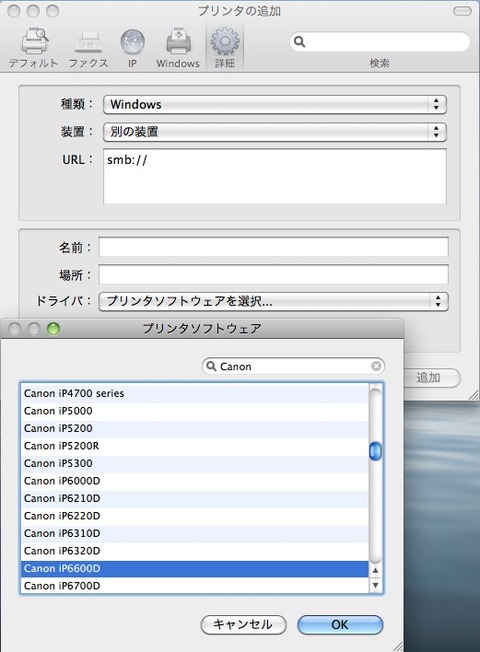
Task: Select Canon iP5200R driver
Action: pos(195,446)
